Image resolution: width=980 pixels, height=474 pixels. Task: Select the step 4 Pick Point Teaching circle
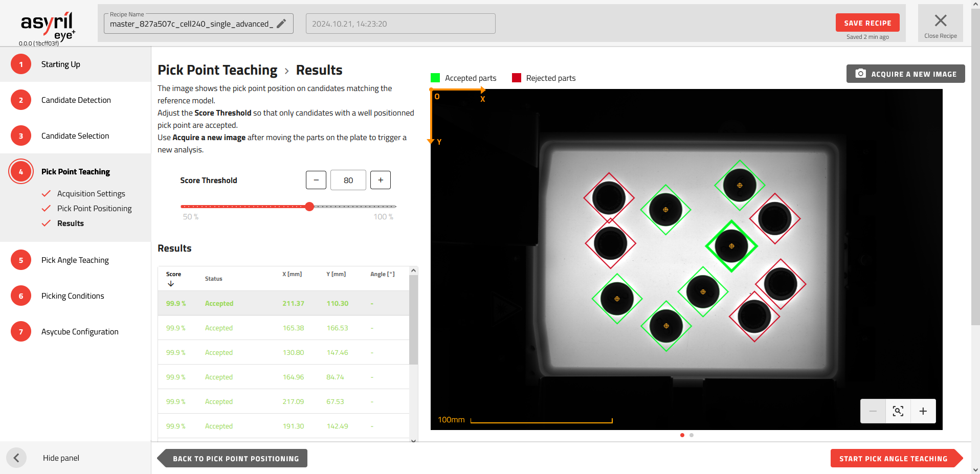21,171
